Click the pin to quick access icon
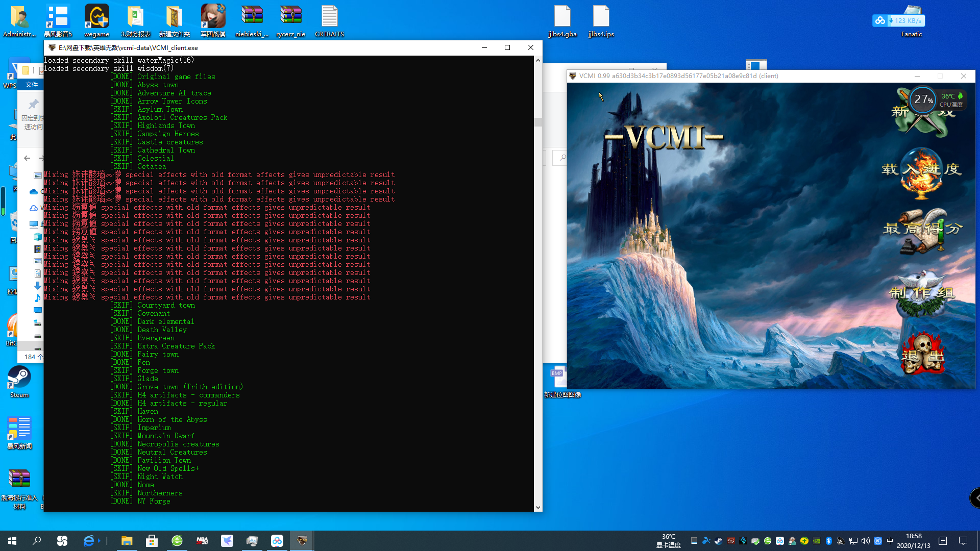Screen dimensions: 980x551 pyautogui.click(x=33, y=105)
